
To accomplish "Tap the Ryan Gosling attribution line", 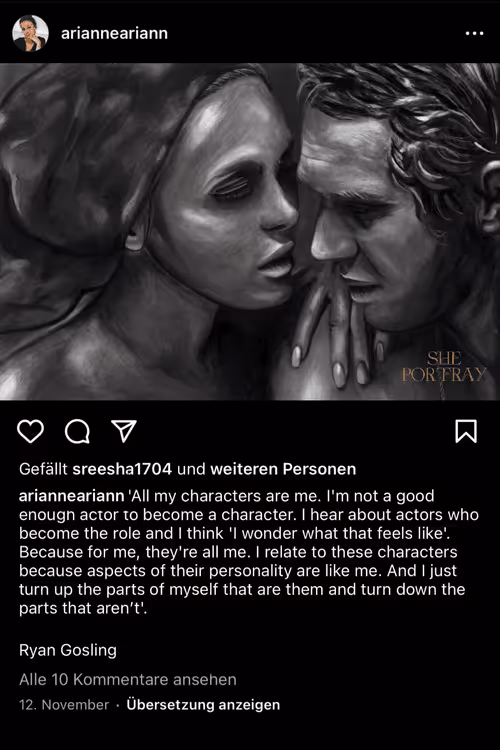I will tap(68, 650).
